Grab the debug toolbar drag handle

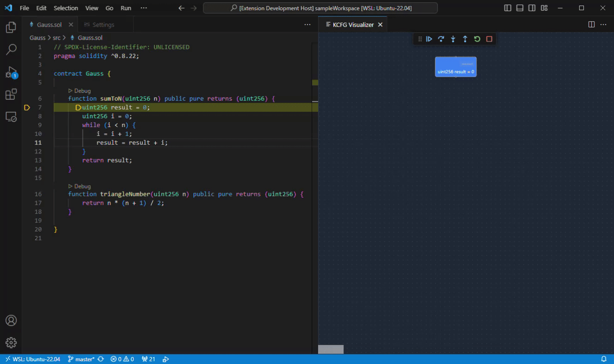click(x=420, y=39)
